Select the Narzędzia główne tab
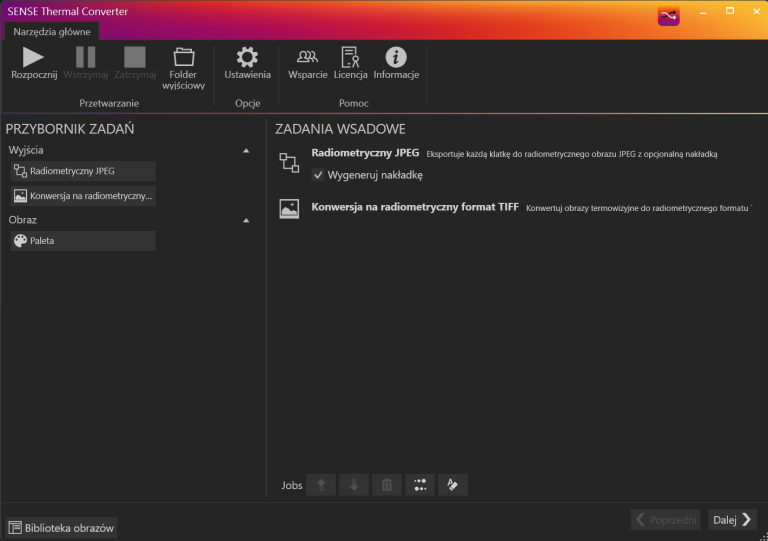The height and width of the screenshot is (541, 768). (x=52, y=31)
